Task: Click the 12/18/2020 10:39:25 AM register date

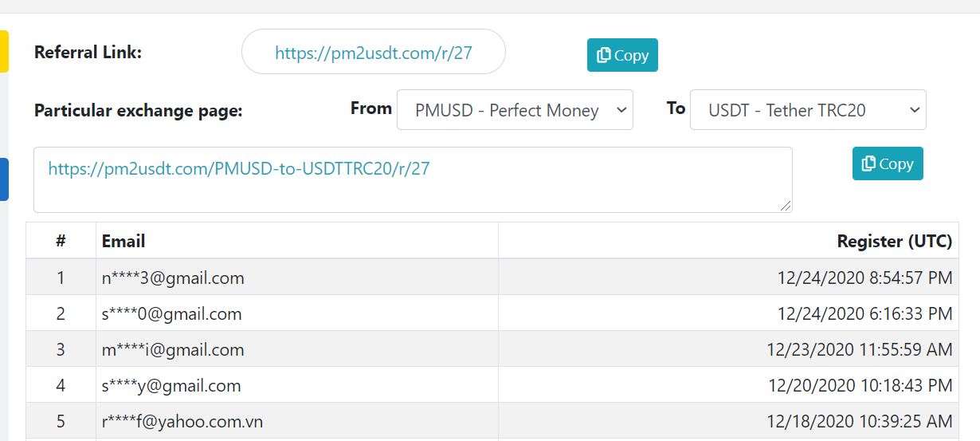Action: [x=859, y=422]
